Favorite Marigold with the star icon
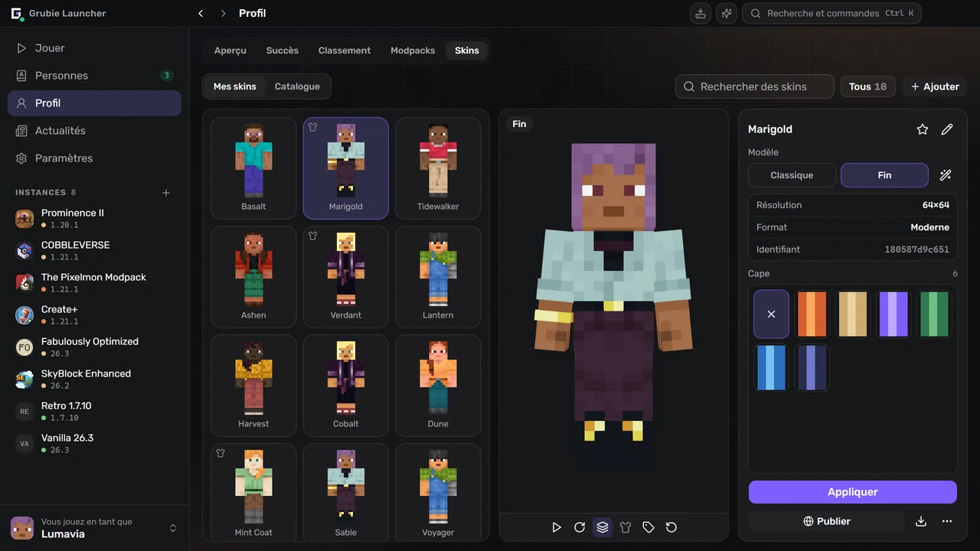Viewport: 980px width, 551px height. [x=923, y=129]
